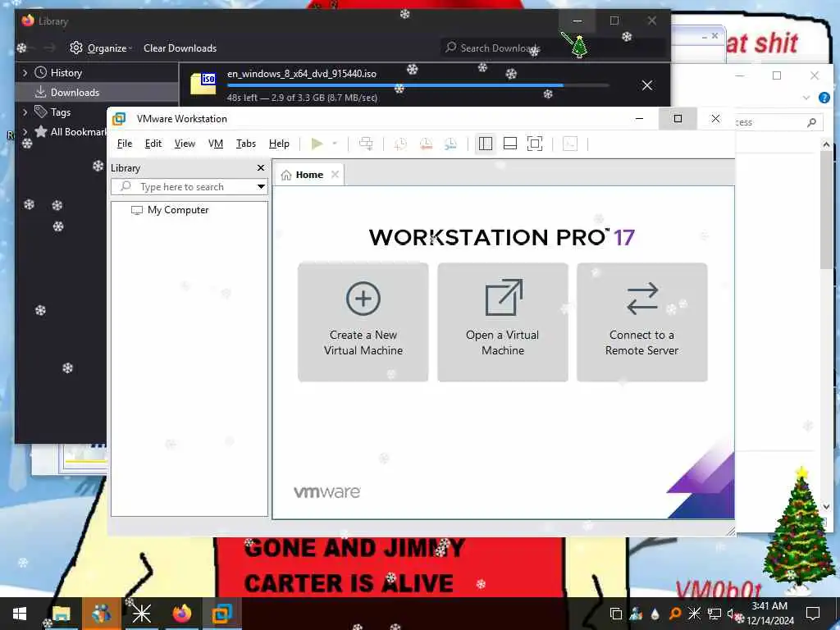Click the scroll up arrow in background window
The width and height of the screenshot is (840, 630).
826,144
